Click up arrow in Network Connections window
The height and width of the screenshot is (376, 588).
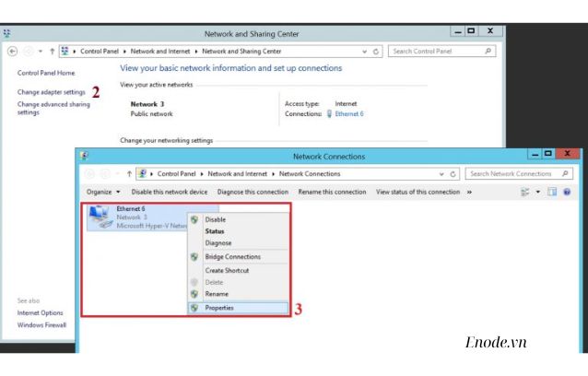pyautogui.click(x=127, y=173)
